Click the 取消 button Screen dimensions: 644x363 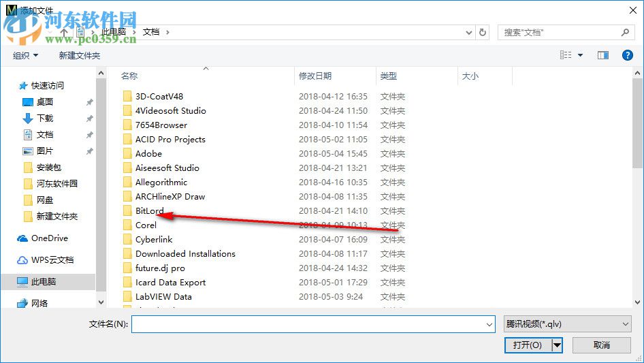click(x=602, y=345)
